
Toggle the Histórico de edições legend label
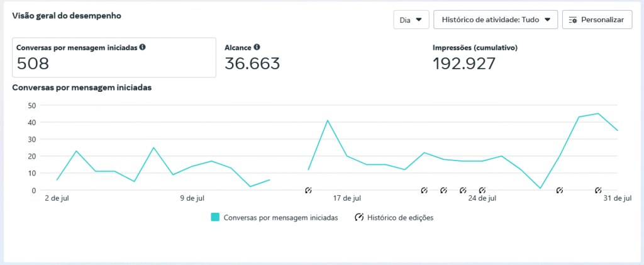click(x=400, y=218)
